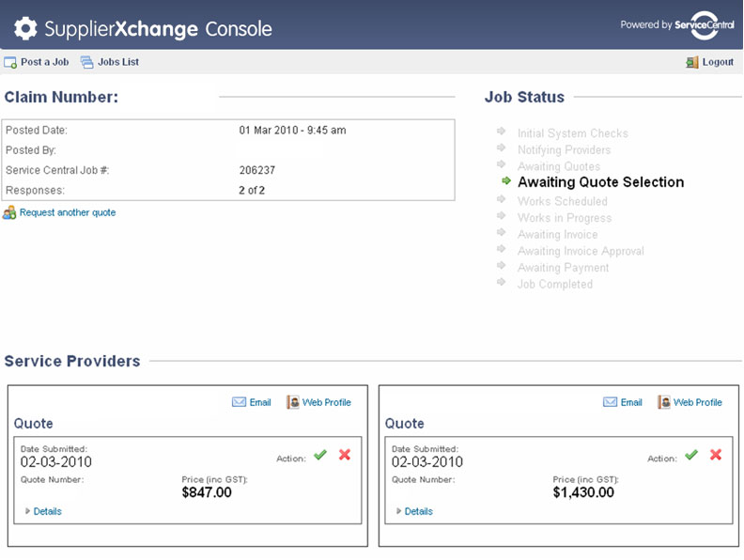Click Works Scheduled status
This screenshot has width=744, height=560.
click(x=563, y=201)
